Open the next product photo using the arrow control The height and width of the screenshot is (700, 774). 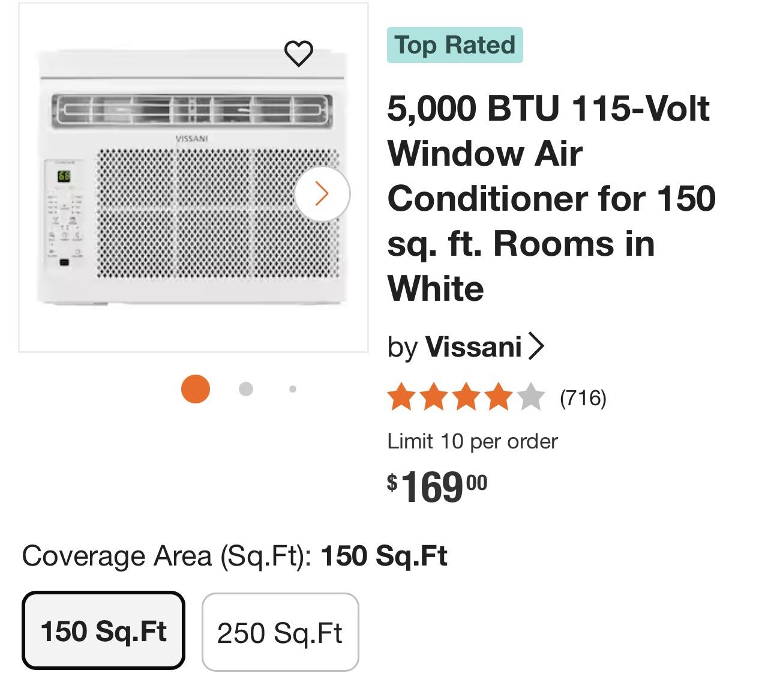pyautogui.click(x=323, y=193)
